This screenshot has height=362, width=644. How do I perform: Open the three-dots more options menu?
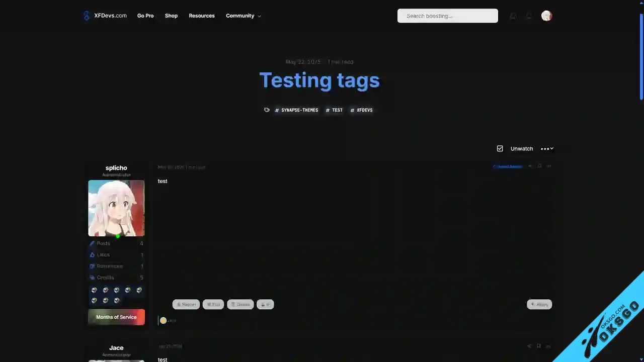click(546, 149)
